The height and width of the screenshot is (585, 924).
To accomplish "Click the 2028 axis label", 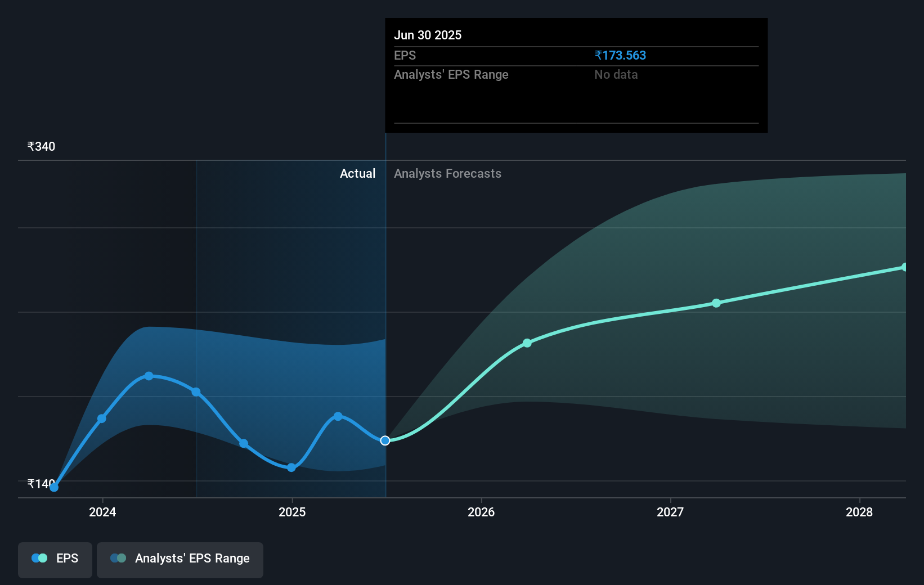I will point(858,512).
